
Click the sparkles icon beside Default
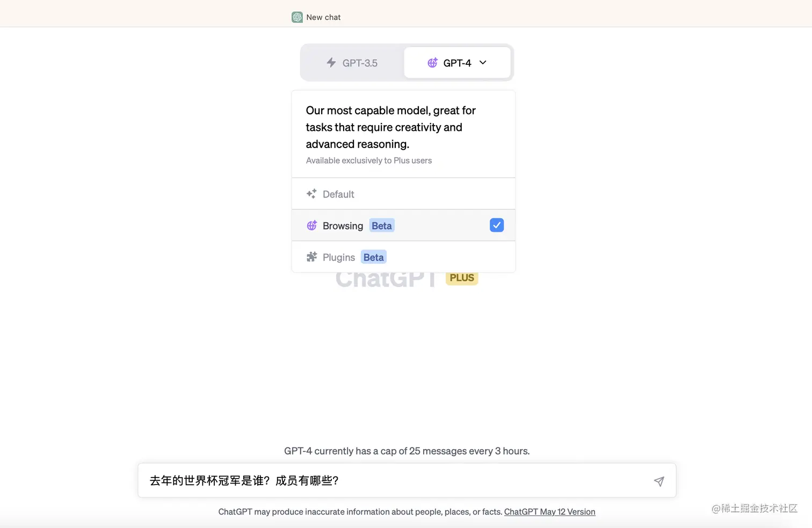311,194
